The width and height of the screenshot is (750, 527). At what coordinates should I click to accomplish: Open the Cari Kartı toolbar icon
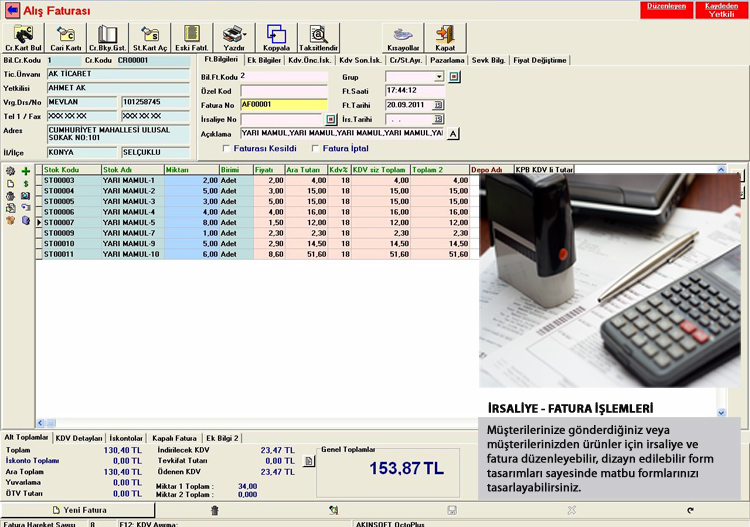tap(66, 37)
